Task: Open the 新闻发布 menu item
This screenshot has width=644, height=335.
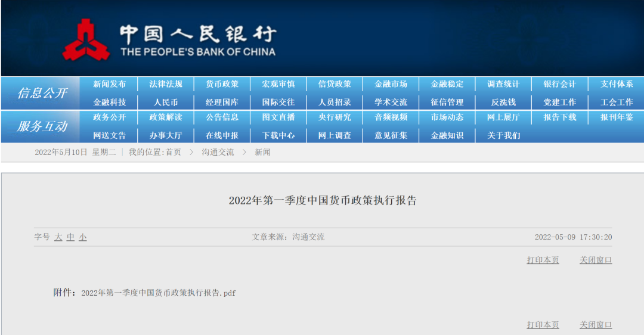Action: pyautogui.click(x=110, y=84)
